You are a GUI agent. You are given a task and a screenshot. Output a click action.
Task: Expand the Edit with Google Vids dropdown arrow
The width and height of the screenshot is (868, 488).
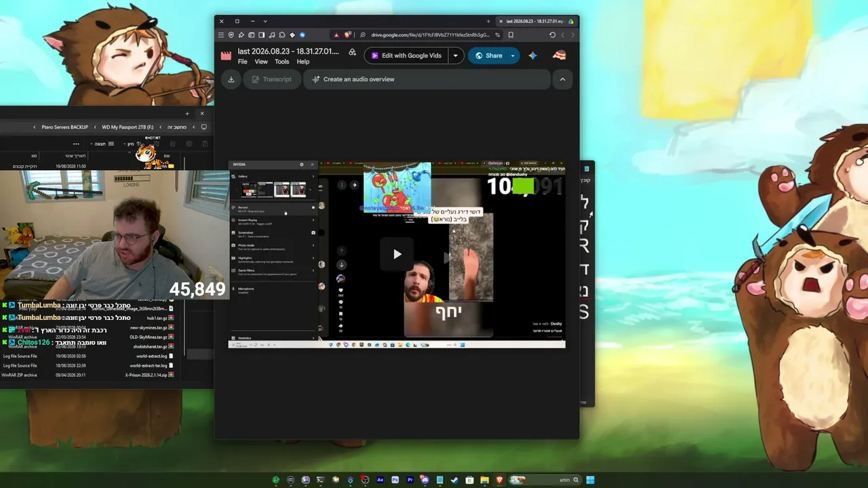tap(456, 56)
